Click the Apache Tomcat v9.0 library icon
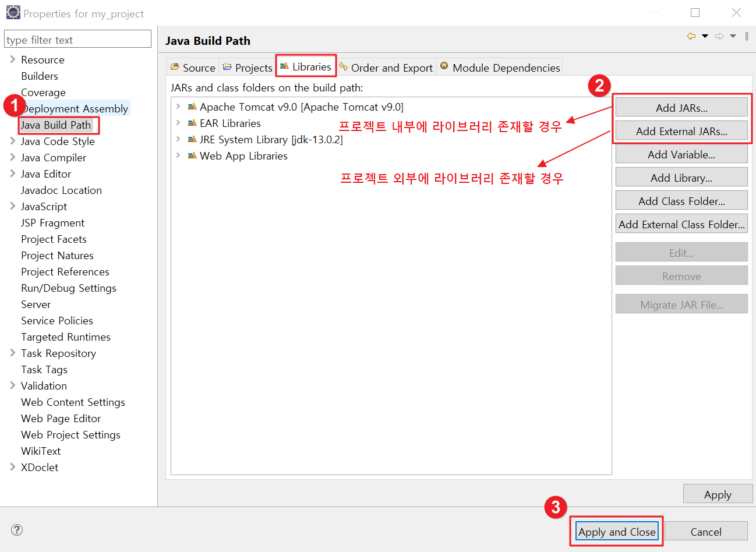Viewport: 756px width, 552px height. coord(192,107)
